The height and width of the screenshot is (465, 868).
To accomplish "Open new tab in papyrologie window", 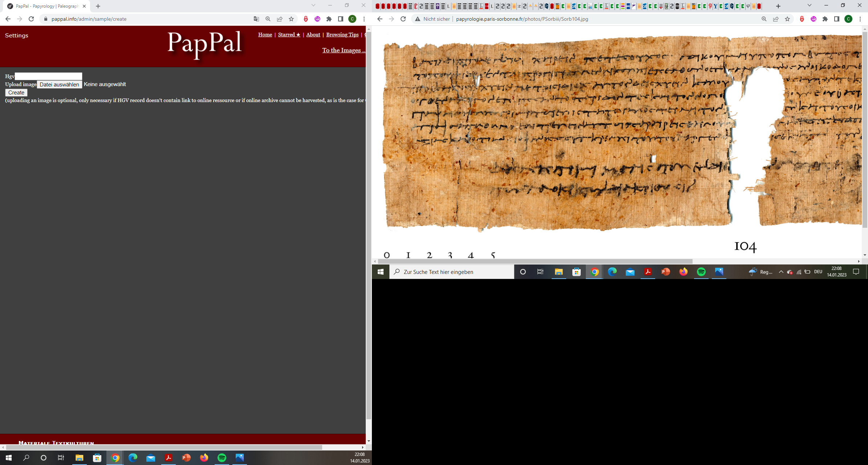I will (x=778, y=6).
